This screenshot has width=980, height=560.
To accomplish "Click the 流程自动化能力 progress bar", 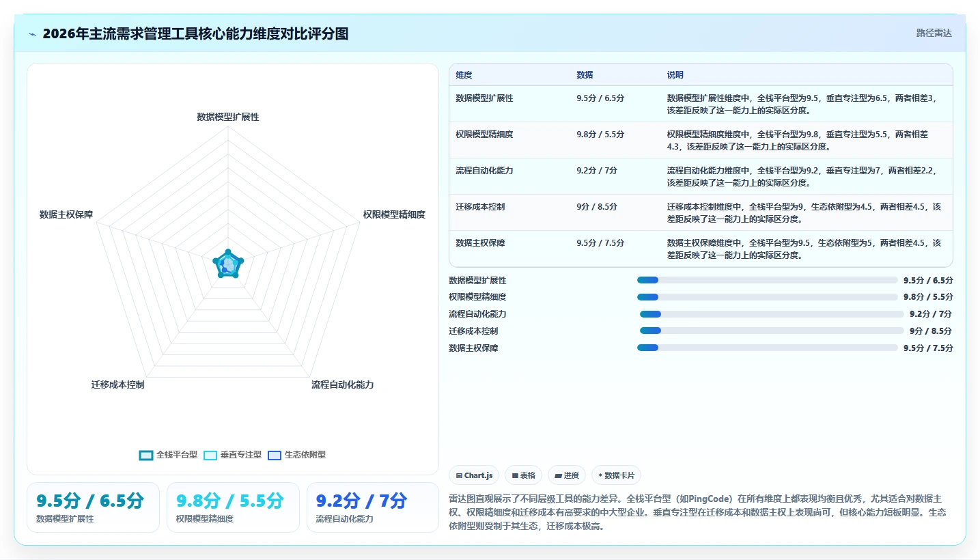I will pos(772,314).
